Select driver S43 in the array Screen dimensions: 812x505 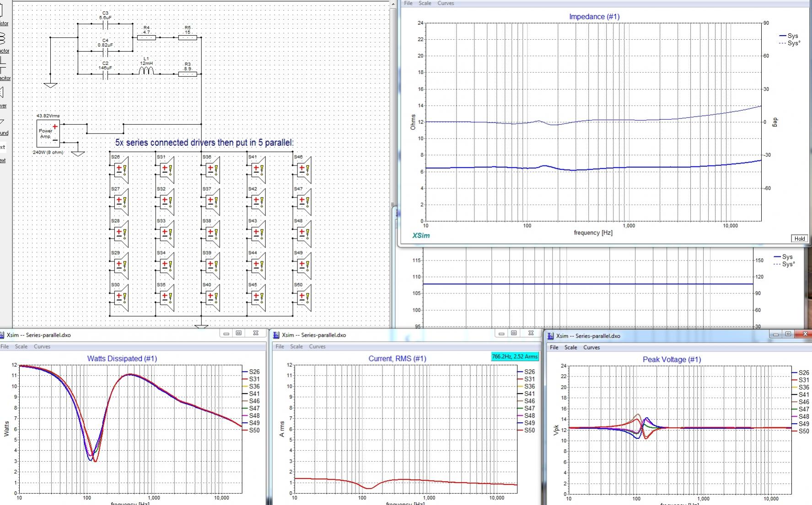[258, 233]
